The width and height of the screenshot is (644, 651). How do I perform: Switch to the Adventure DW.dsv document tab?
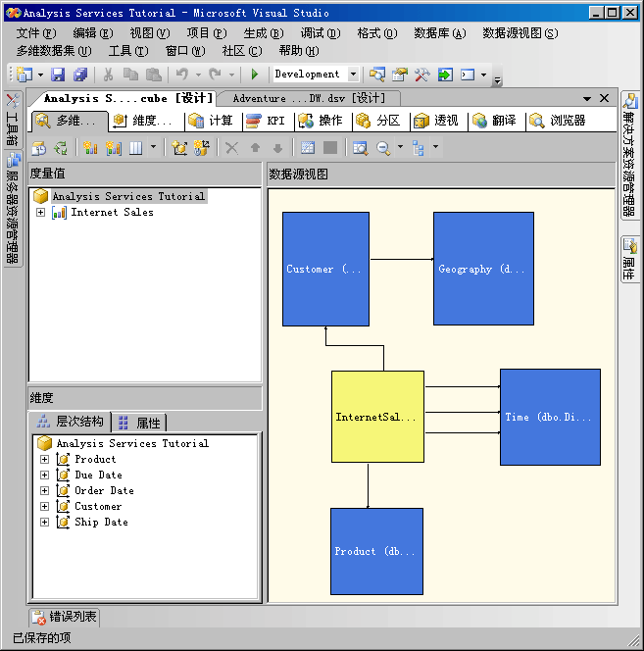click(309, 98)
